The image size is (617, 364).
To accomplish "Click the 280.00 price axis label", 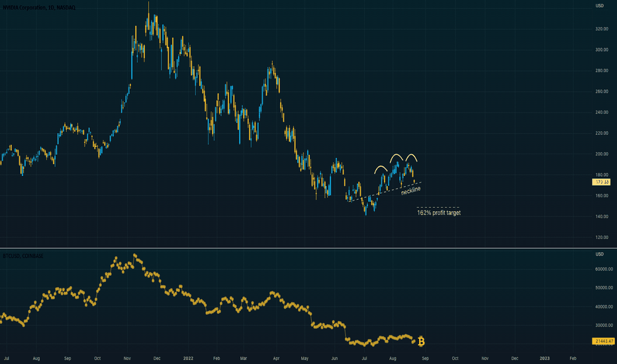I will [x=602, y=71].
